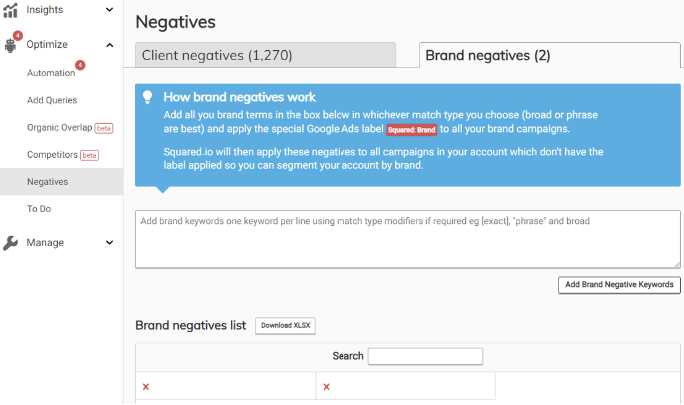Click Download XLSX button

286,326
